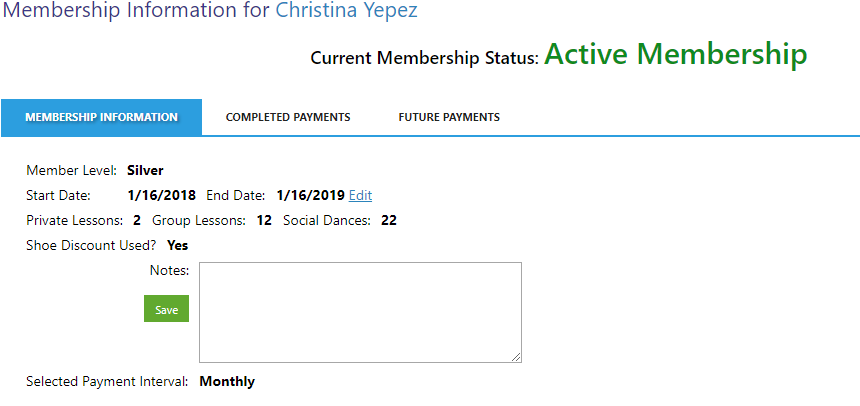This screenshot has height=406, width=860.
Task: Select the Silver member level value
Action: 145,170
